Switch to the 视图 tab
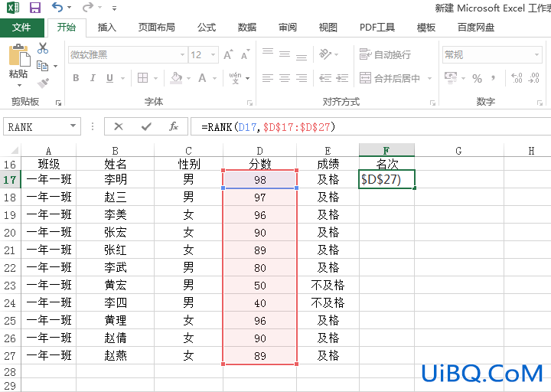551x392 pixels. pyautogui.click(x=328, y=28)
